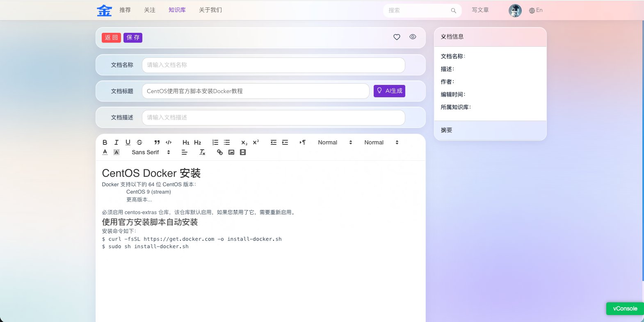Decrease indent with the outdent icon
Image resolution: width=644 pixels, height=322 pixels.
(274, 142)
